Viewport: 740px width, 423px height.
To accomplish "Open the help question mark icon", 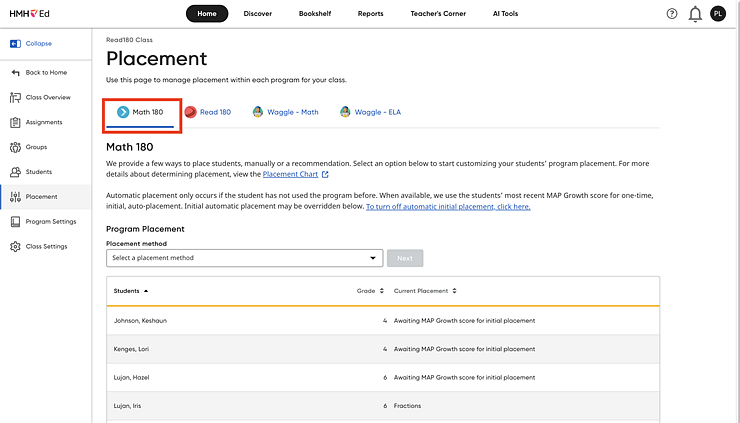I will 672,14.
